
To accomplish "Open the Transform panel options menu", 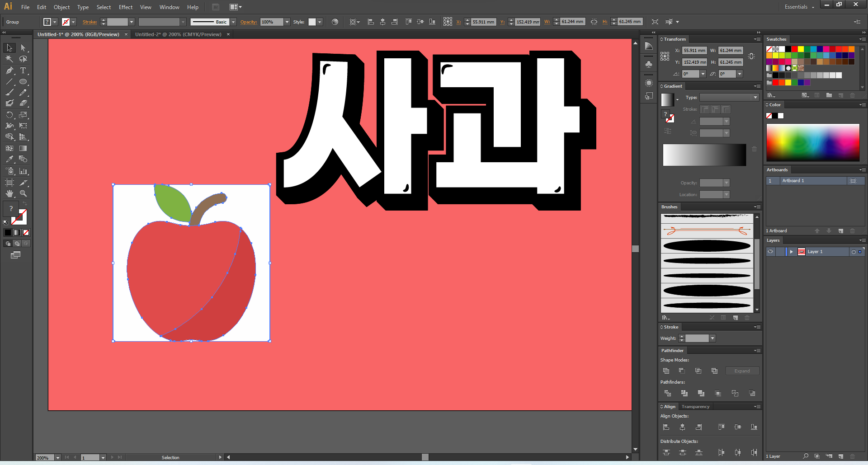I will point(757,39).
